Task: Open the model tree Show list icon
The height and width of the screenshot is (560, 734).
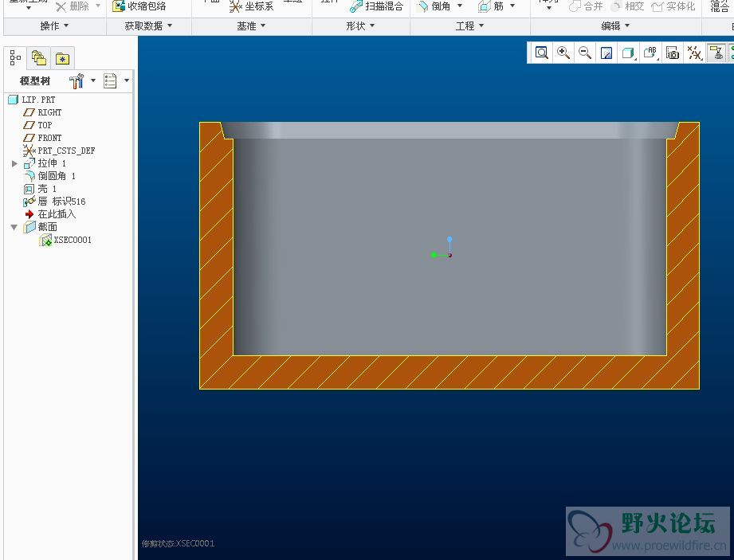Action: 110,81
